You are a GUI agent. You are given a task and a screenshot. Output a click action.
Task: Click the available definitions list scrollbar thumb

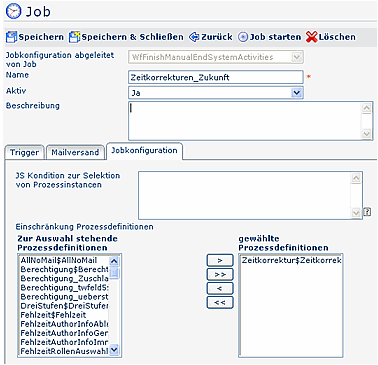click(114, 273)
